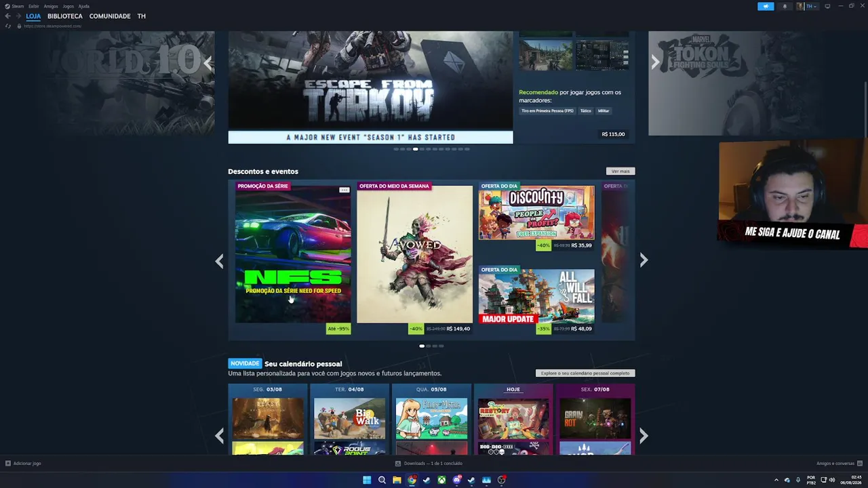Screen dimensions: 868x488
Task: Open the Restory game under HOJE
Action: click(x=513, y=418)
